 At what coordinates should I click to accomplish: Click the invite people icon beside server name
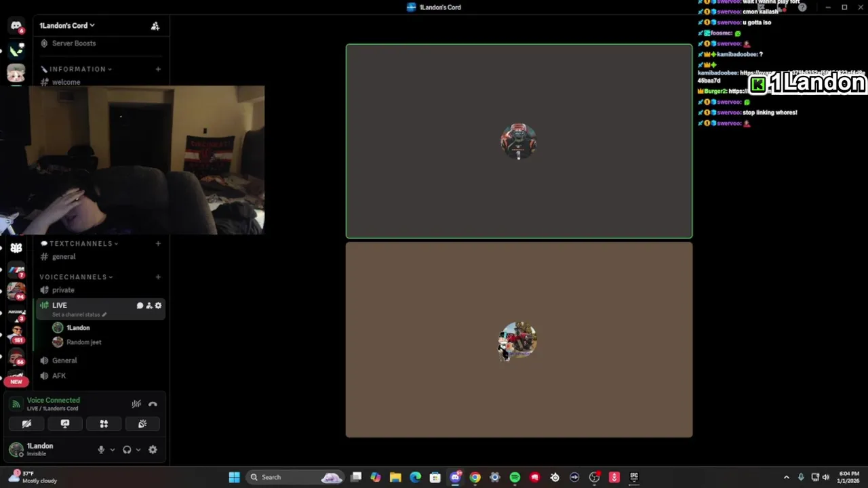pos(155,26)
